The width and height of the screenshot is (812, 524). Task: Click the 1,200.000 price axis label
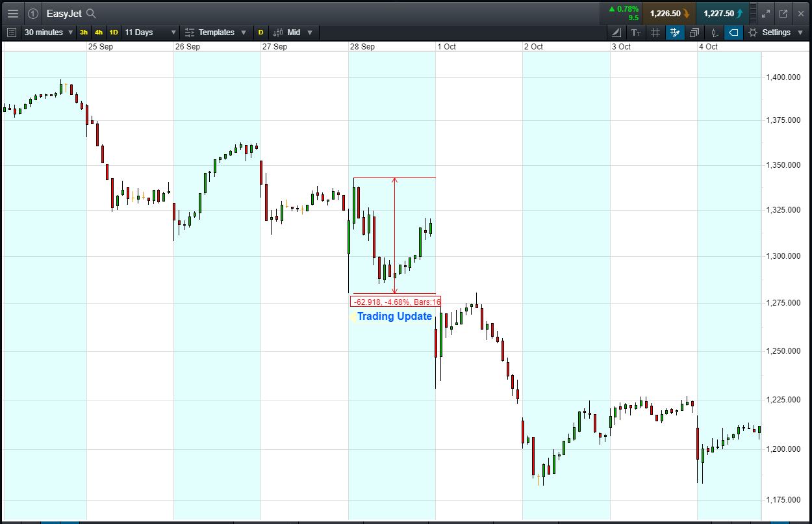click(x=783, y=449)
